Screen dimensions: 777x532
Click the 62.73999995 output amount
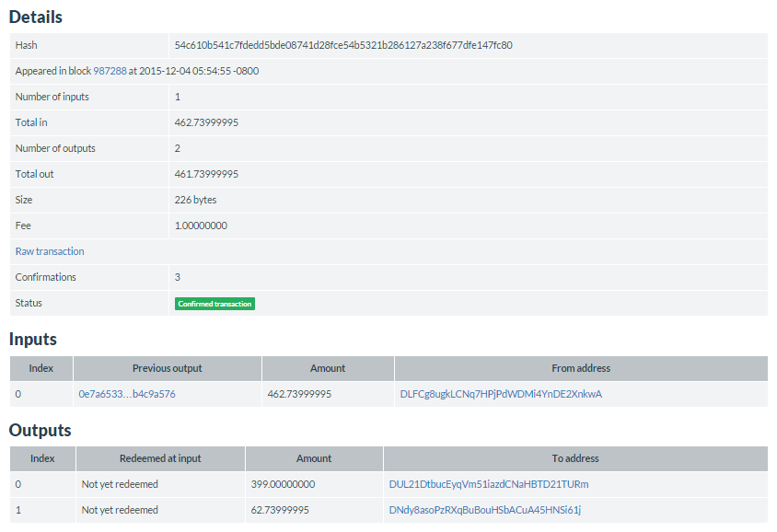click(280, 510)
